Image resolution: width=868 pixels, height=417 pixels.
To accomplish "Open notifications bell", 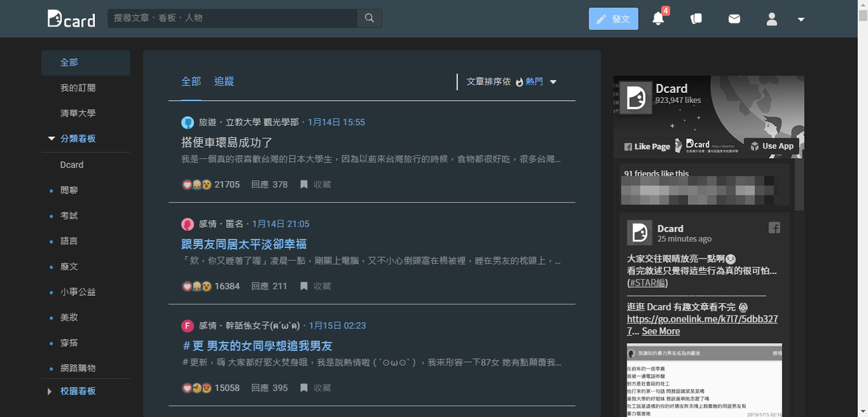I will 658,19.
